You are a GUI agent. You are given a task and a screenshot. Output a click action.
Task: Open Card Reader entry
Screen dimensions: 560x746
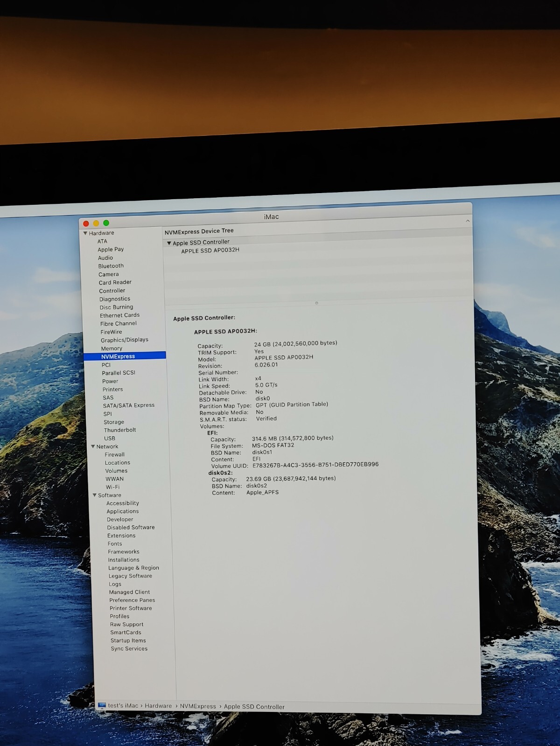pos(115,282)
